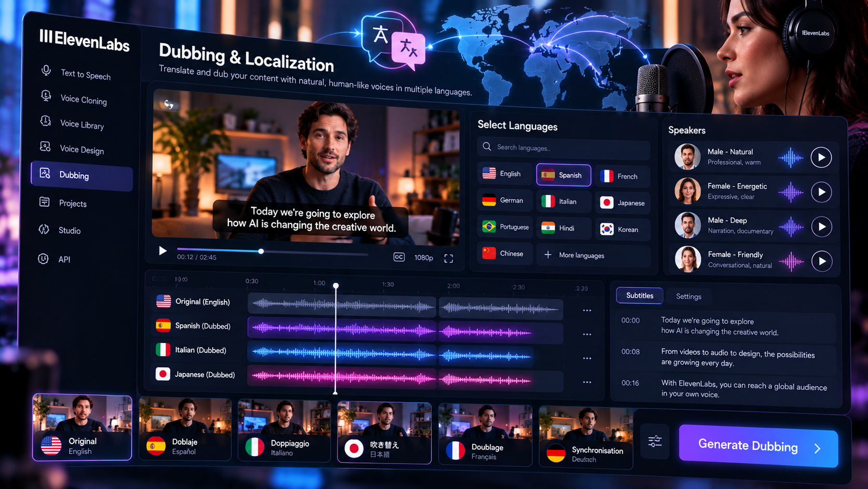Deselect Spanish language chip
The image size is (868, 489).
tap(563, 175)
